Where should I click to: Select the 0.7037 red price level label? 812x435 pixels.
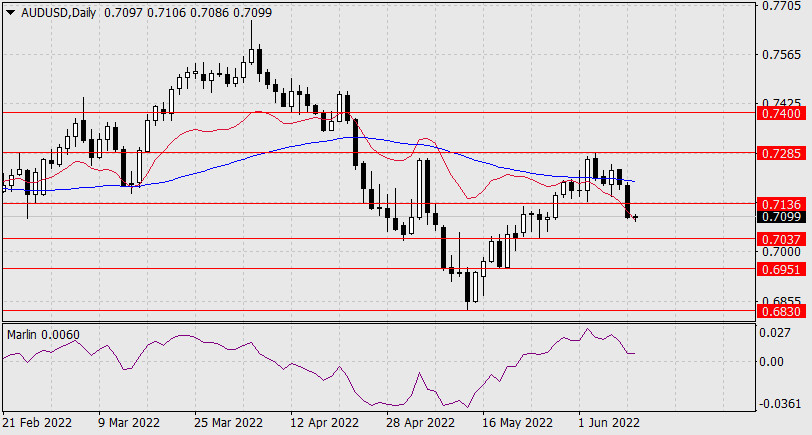pyautogui.click(x=781, y=239)
